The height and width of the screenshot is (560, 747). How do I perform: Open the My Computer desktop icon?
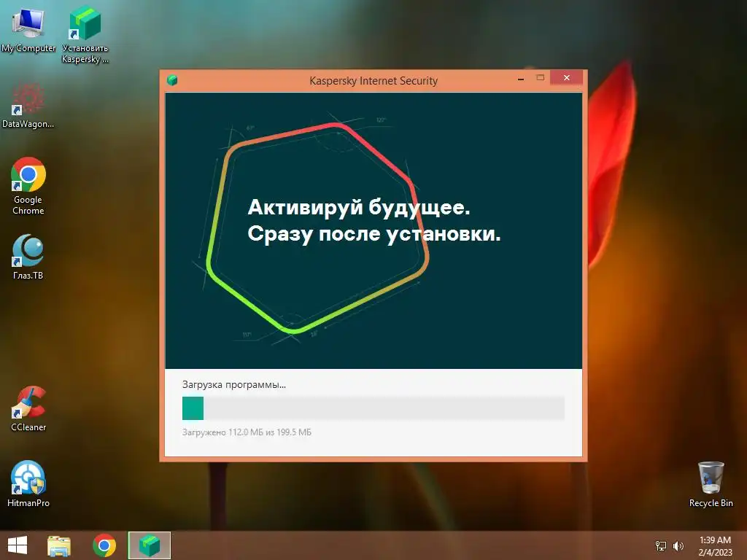(x=28, y=29)
